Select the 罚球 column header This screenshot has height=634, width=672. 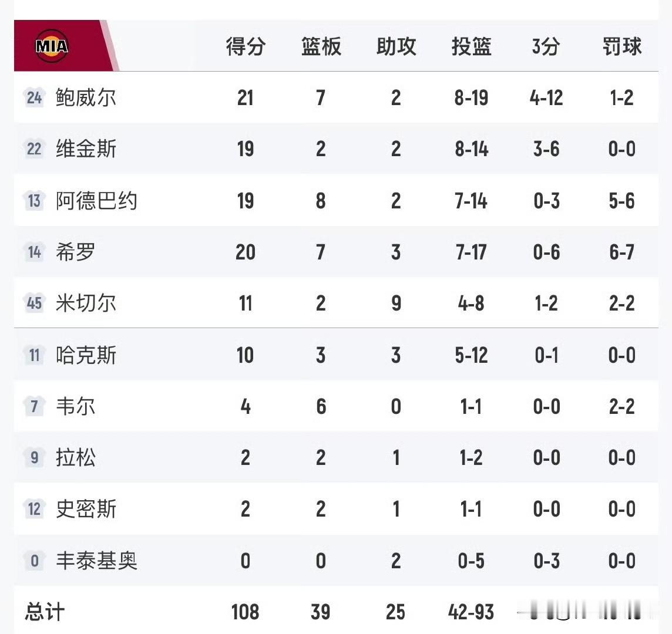pyautogui.click(x=622, y=46)
